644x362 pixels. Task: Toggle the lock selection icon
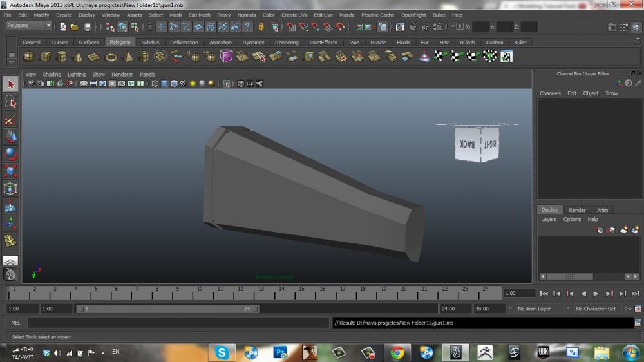point(261,27)
